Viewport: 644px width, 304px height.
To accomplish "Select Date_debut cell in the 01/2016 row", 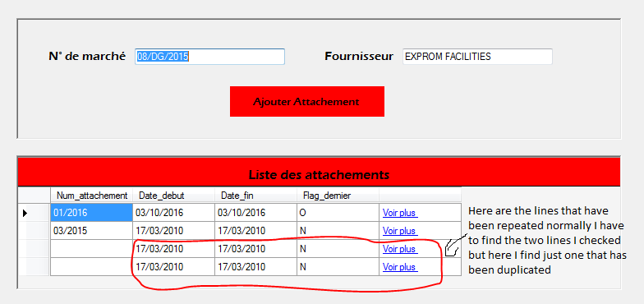I will 174,213.
